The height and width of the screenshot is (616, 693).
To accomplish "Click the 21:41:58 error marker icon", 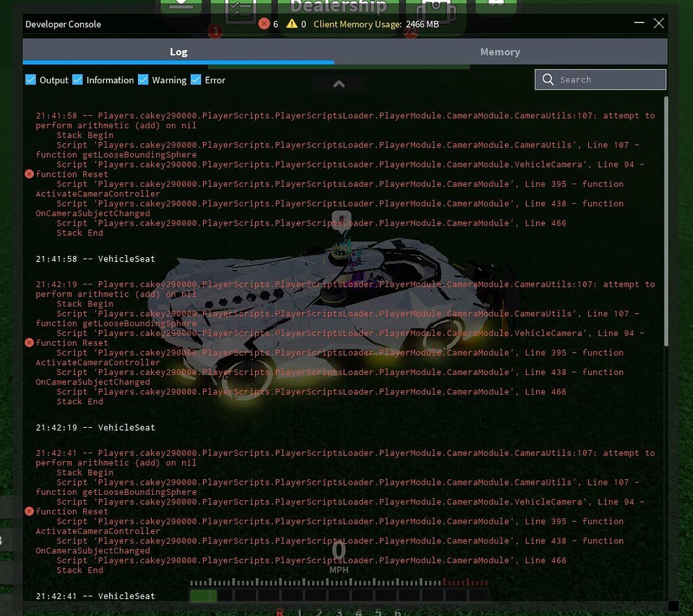I will click(29, 174).
